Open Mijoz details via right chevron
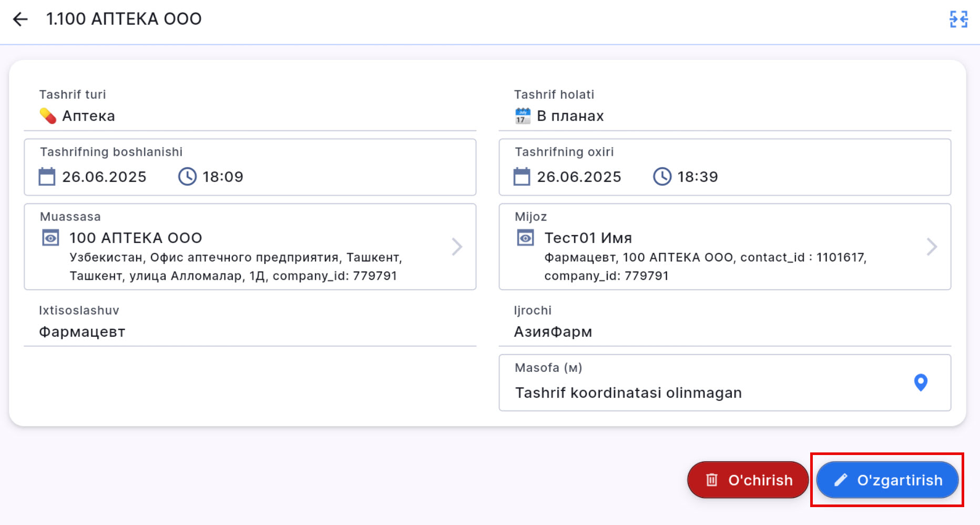The width and height of the screenshot is (980, 525). pos(931,247)
